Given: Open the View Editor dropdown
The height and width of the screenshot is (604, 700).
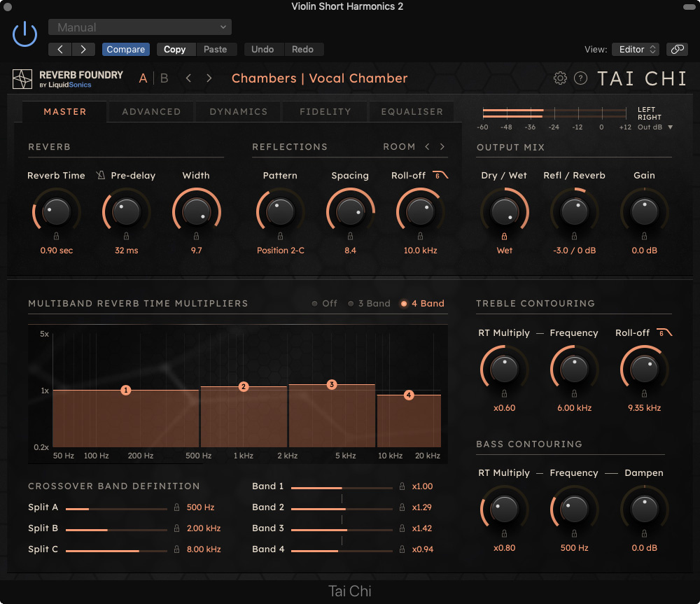Looking at the screenshot, I should pyautogui.click(x=636, y=49).
